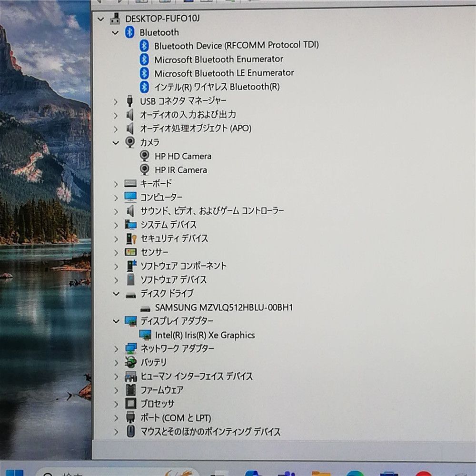Select SAMSUNG MZVLQ512HBLU-00BH1 drive entry
Viewport: 476px width, 476px height.
point(224,307)
